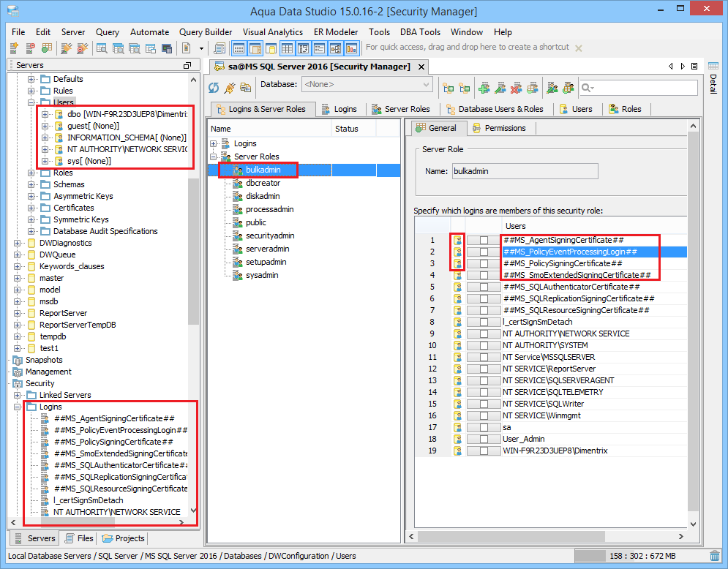728x569 pixels.
Task: Switch to the Permissions tab
Action: [499, 128]
